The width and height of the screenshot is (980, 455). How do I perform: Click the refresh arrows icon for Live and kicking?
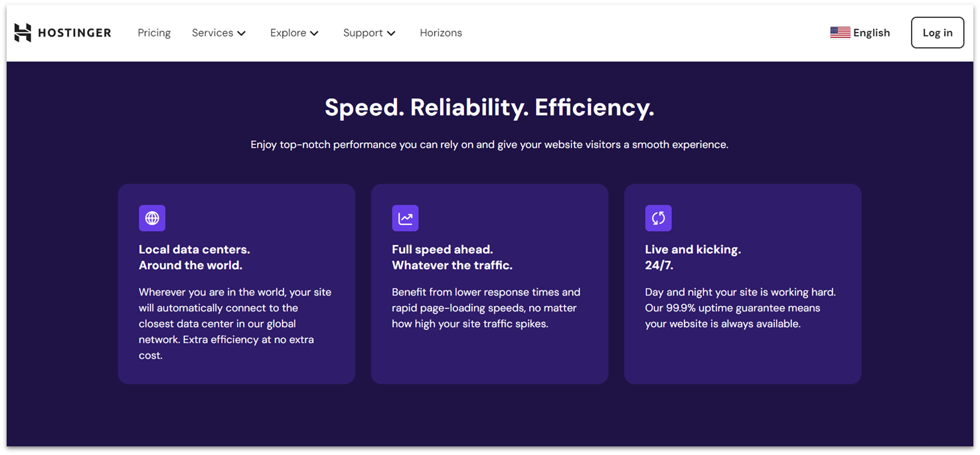tap(658, 218)
